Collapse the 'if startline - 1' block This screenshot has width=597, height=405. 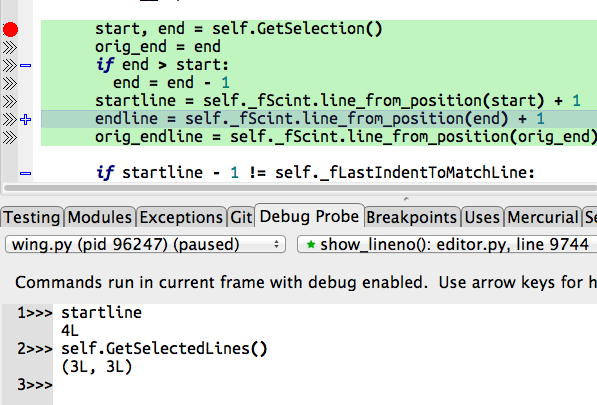[26, 174]
